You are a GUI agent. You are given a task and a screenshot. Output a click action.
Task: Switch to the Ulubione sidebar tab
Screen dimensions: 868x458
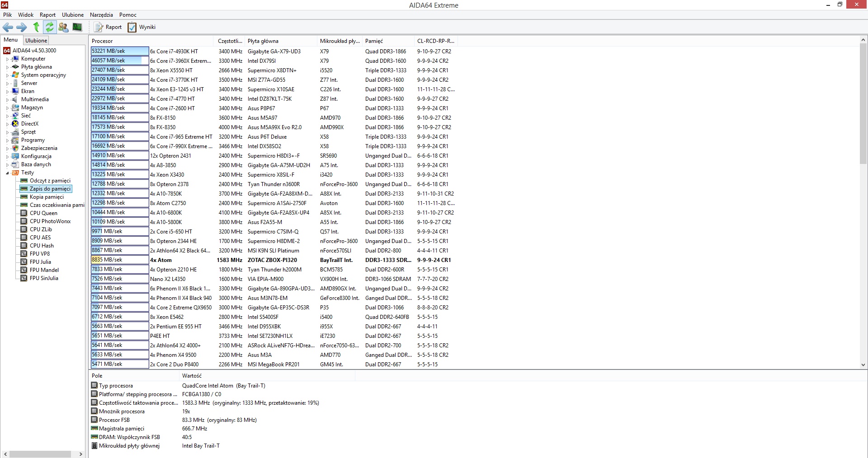[36, 40]
